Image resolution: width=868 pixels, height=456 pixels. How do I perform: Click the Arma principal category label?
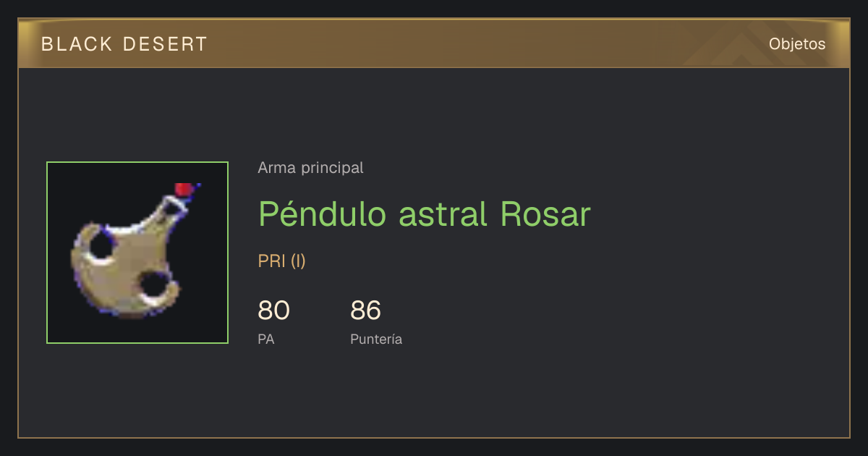tap(310, 168)
